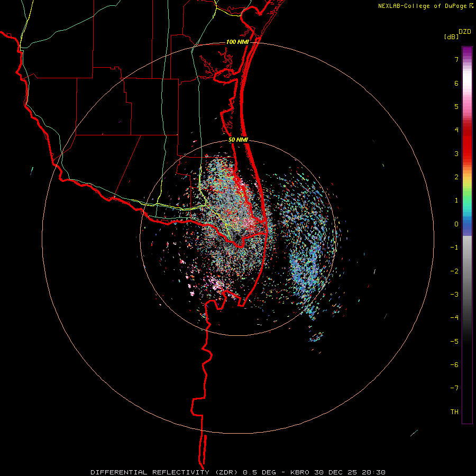Click the purple top of the color bar

click(467, 52)
